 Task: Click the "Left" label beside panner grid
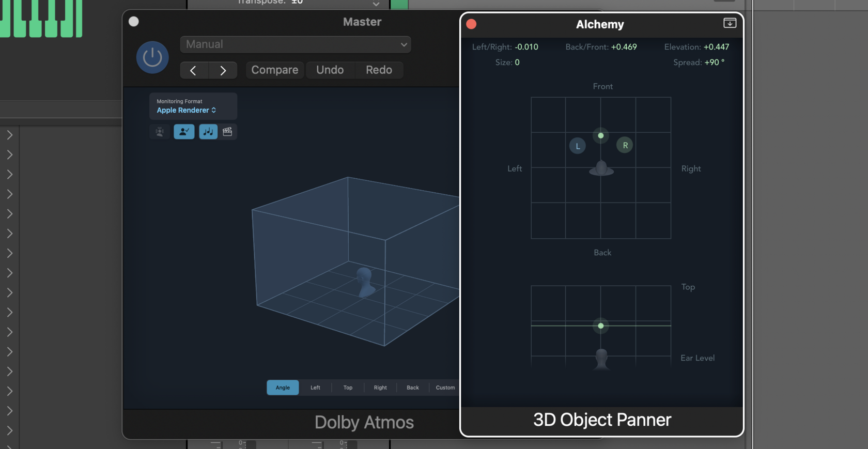(x=515, y=168)
